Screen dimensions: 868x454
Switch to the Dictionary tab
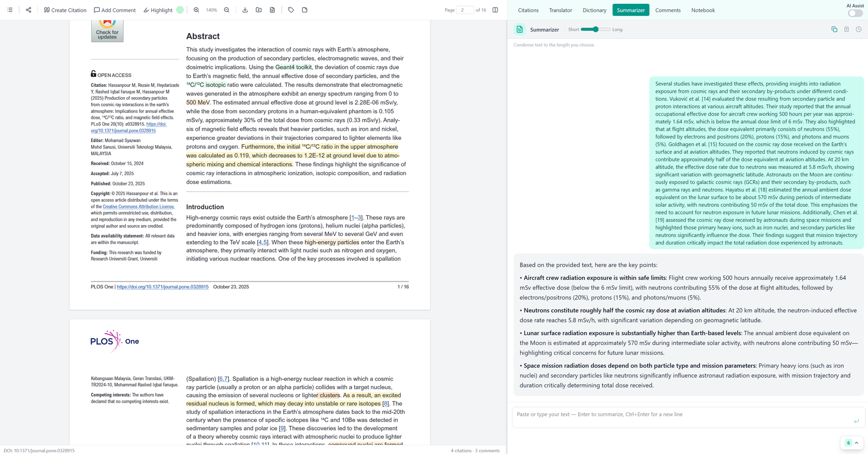click(x=595, y=10)
